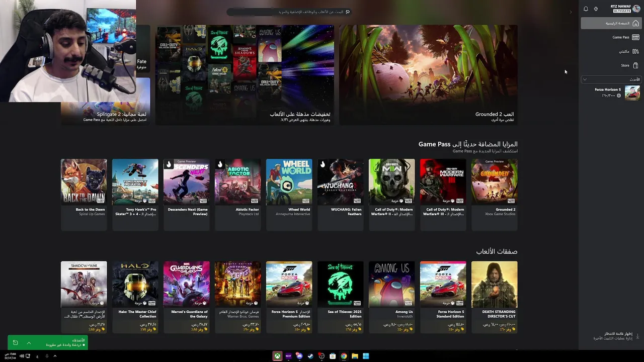
Task: Open Call of Duty Modern Warfare III card
Action: click(443, 195)
